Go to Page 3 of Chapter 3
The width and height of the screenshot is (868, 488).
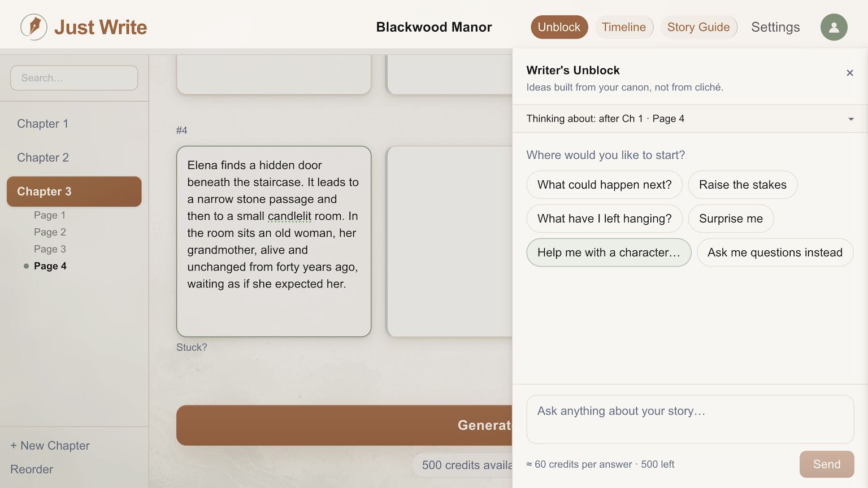pos(50,249)
